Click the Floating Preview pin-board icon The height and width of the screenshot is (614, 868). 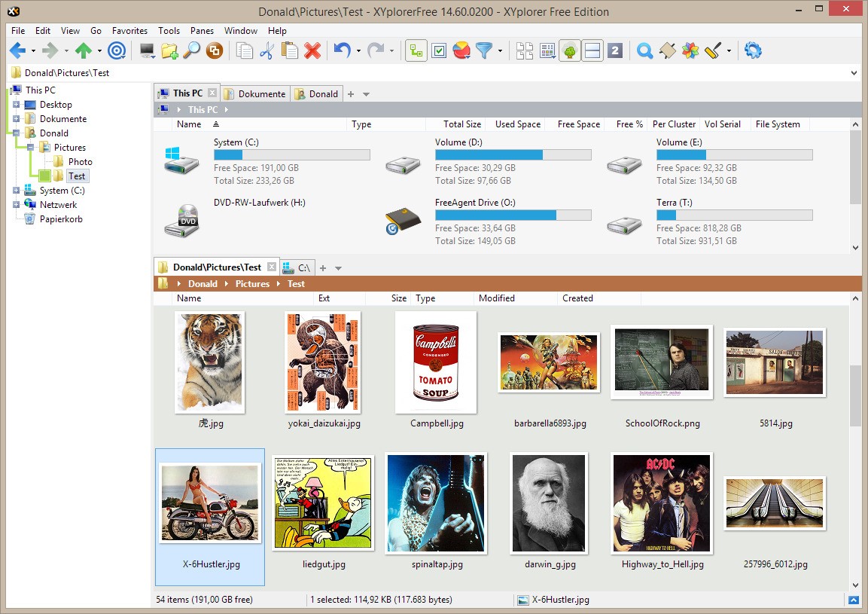coord(668,51)
